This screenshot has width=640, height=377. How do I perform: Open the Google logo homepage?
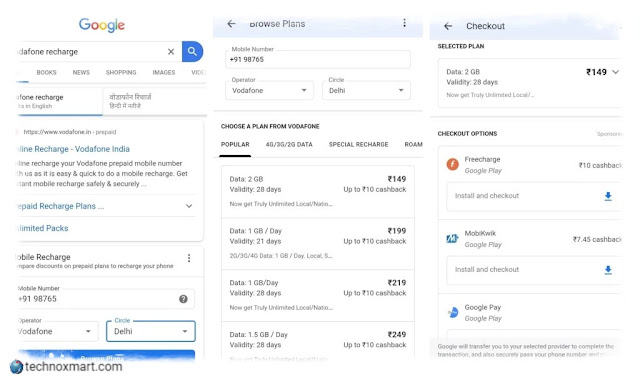[102, 25]
